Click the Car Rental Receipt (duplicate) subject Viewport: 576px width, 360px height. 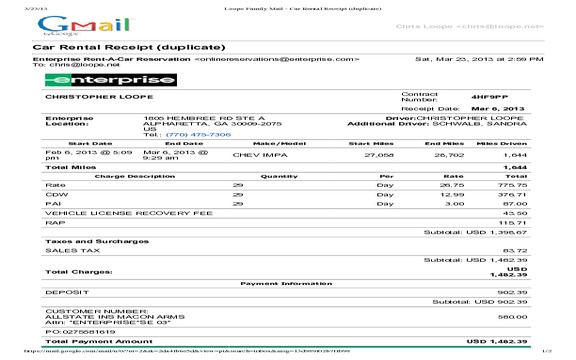(x=129, y=47)
